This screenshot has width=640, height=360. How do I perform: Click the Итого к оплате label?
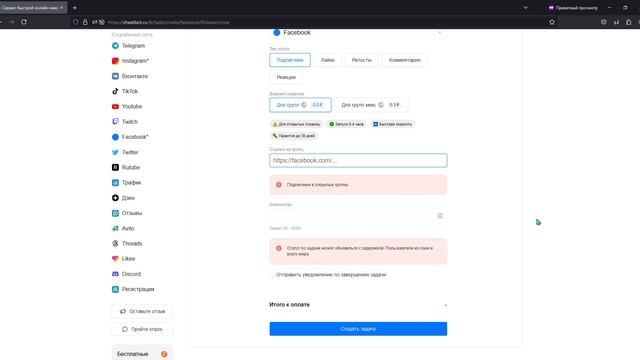pos(289,305)
